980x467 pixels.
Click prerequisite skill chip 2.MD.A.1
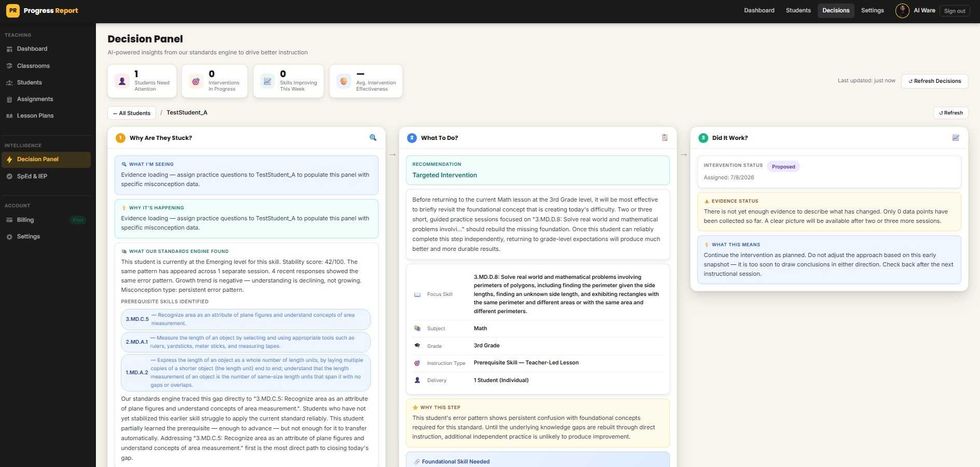(x=246, y=342)
